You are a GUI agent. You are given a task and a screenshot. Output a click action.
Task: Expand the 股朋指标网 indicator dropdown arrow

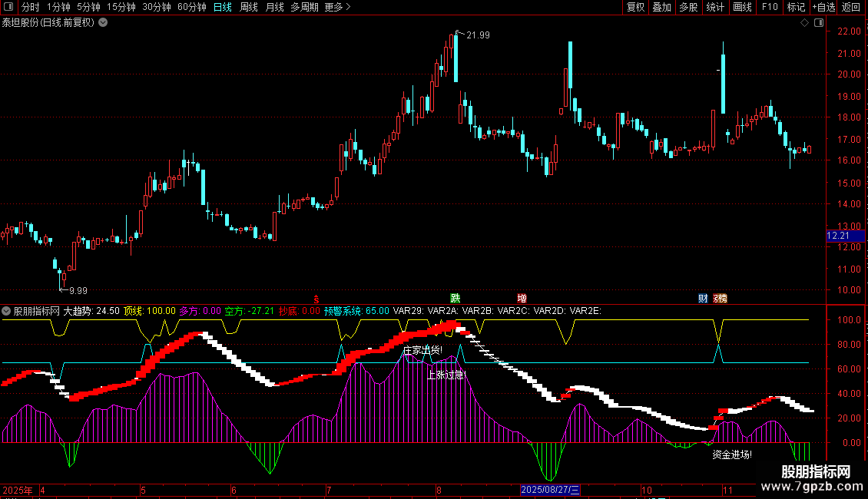[x=7, y=311]
